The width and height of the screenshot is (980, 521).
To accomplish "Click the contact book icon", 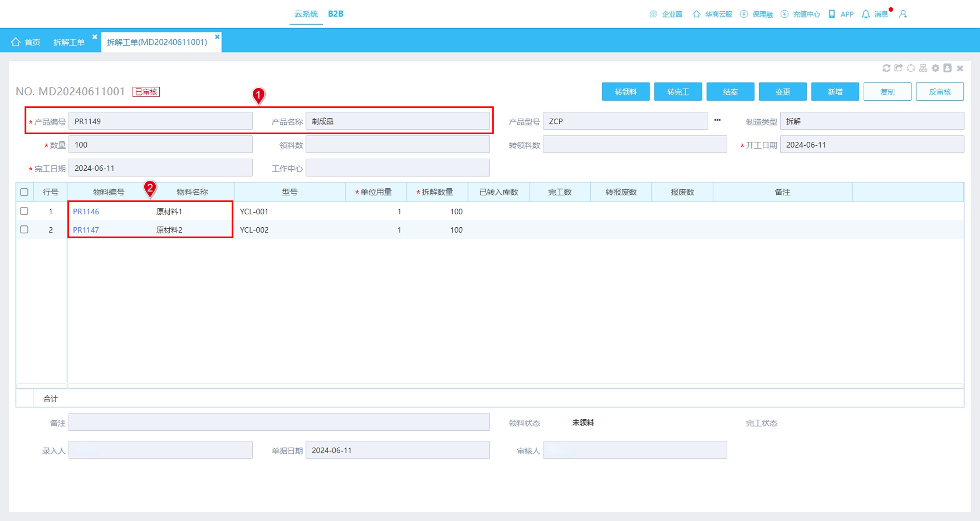I will (948, 68).
